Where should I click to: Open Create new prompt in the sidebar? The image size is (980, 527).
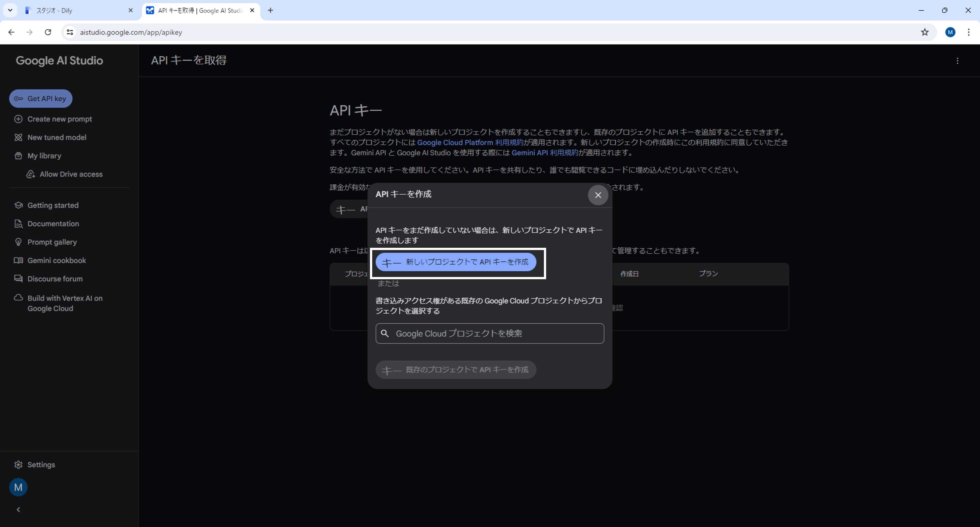pos(59,119)
